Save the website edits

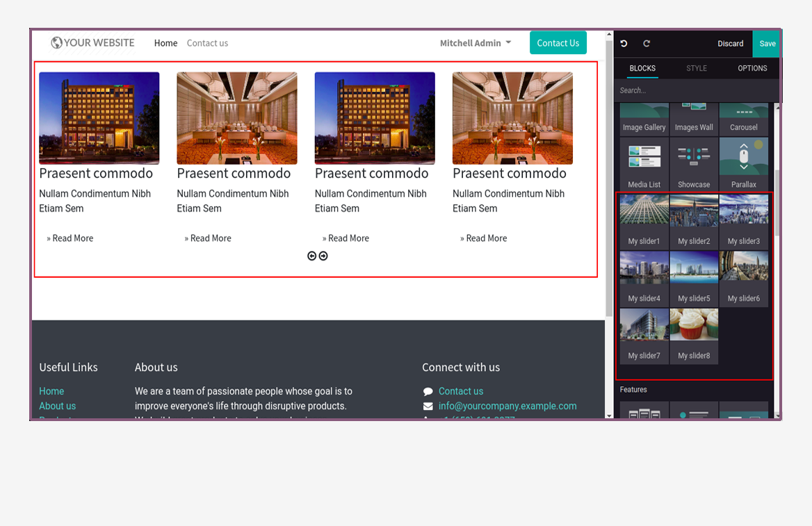click(x=767, y=44)
